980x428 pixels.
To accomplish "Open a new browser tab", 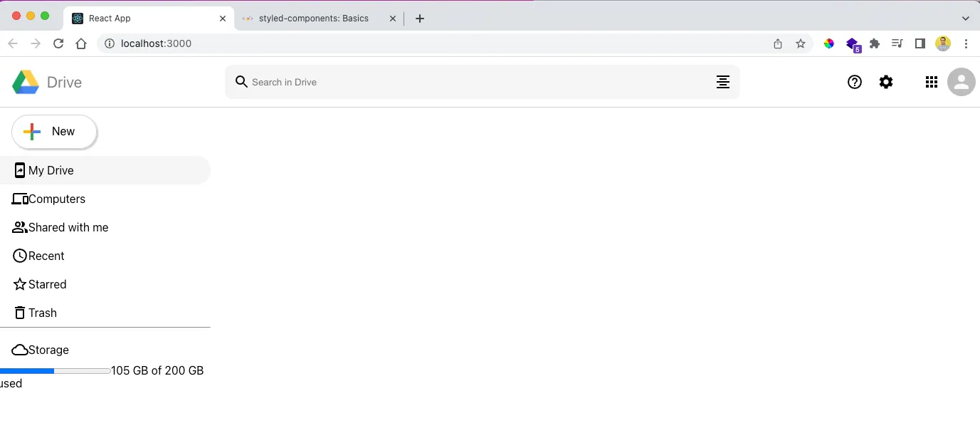I will click(x=420, y=19).
